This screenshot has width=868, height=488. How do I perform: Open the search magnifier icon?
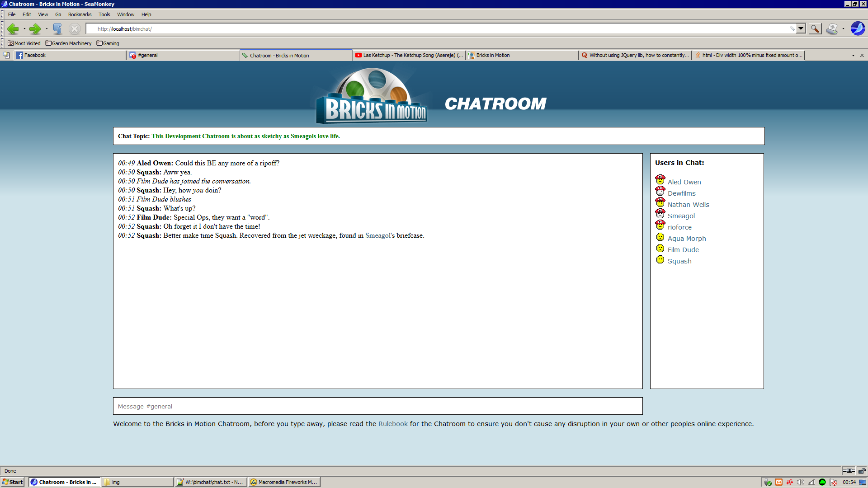(x=815, y=28)
